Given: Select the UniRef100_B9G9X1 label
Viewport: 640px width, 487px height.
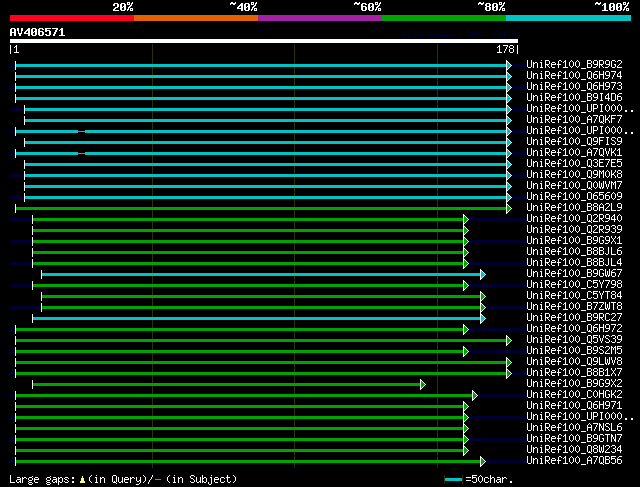Looking at the screenshot, I should point(574,241).
